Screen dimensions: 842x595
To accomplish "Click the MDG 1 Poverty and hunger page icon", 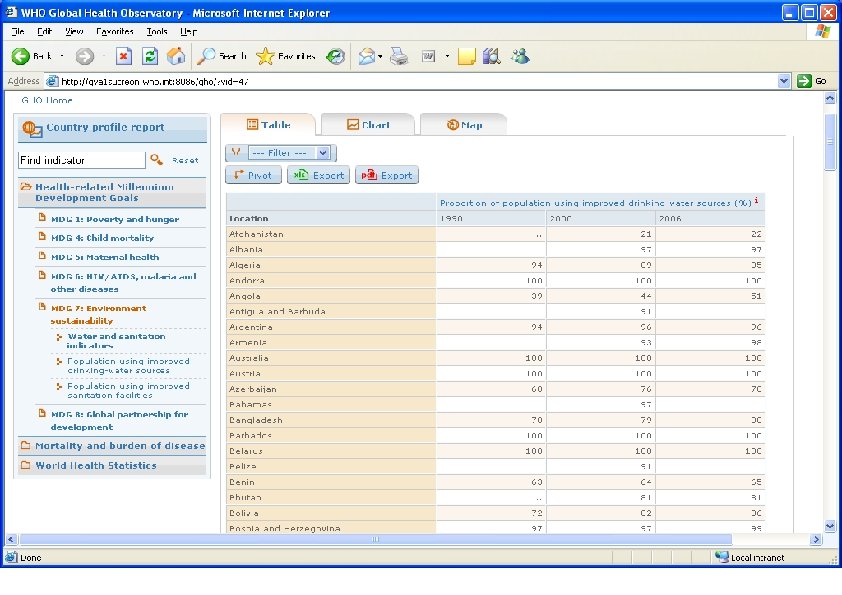I will pos(42,217).
